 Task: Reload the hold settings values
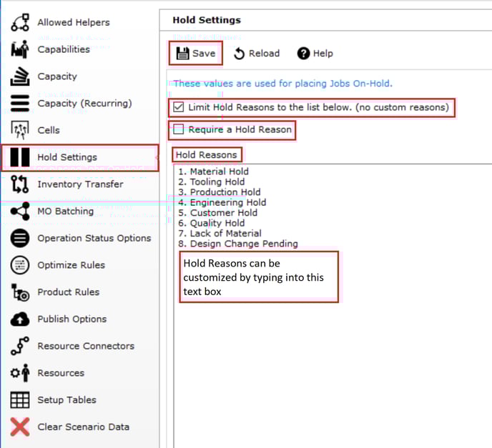click(x=257, y=54)
